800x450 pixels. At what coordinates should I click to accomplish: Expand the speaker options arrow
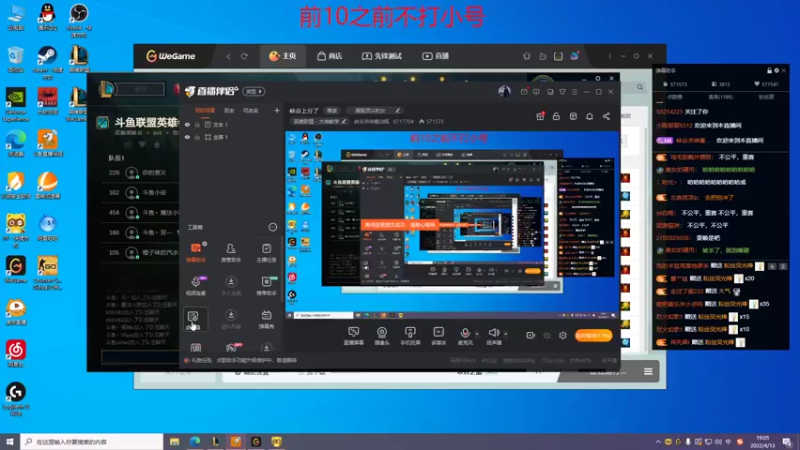(x=506, y=334)
